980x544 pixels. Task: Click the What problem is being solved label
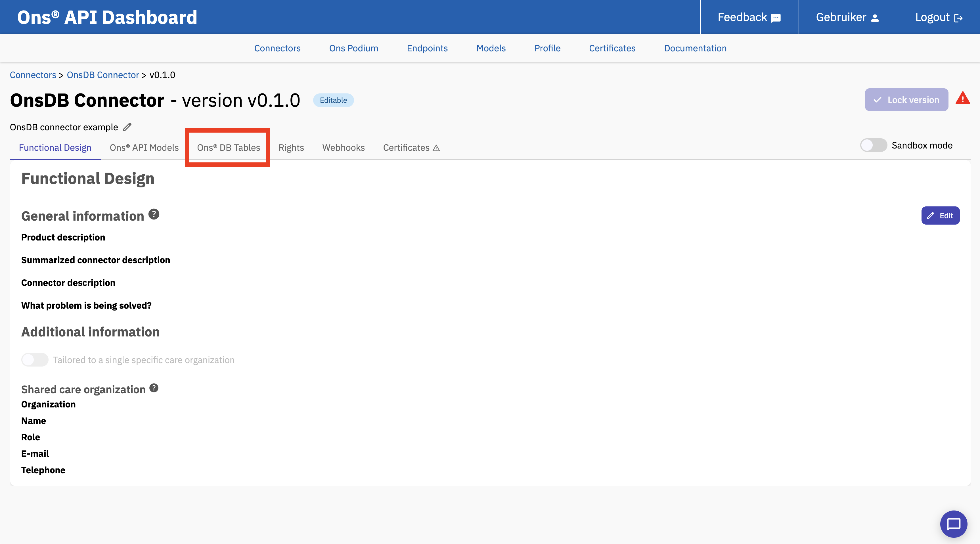pyautogui.click(x=86, y=306)
